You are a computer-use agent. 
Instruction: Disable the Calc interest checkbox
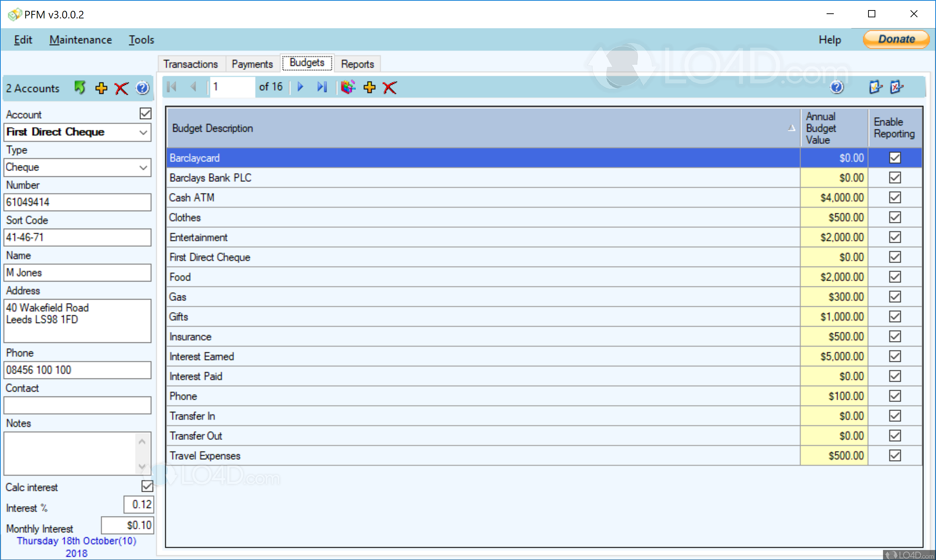(x=147, y=486)
